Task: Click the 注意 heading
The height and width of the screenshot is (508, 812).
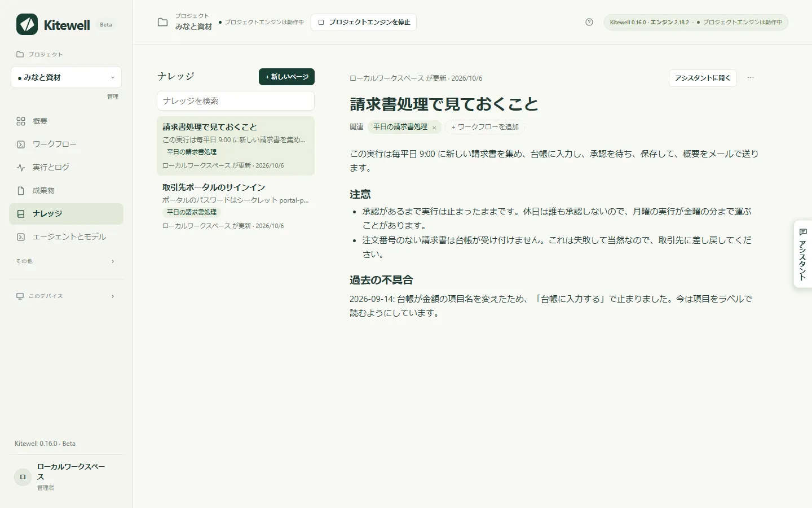Action: (360, 194)
